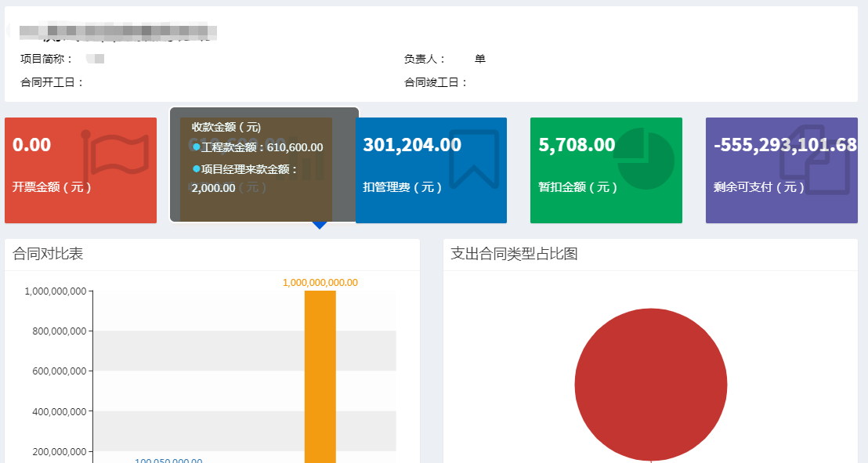Select the orange bar in 合同对比表
Image resolution: width=868 pixels, height=463 pixels.
click(320, 377)
